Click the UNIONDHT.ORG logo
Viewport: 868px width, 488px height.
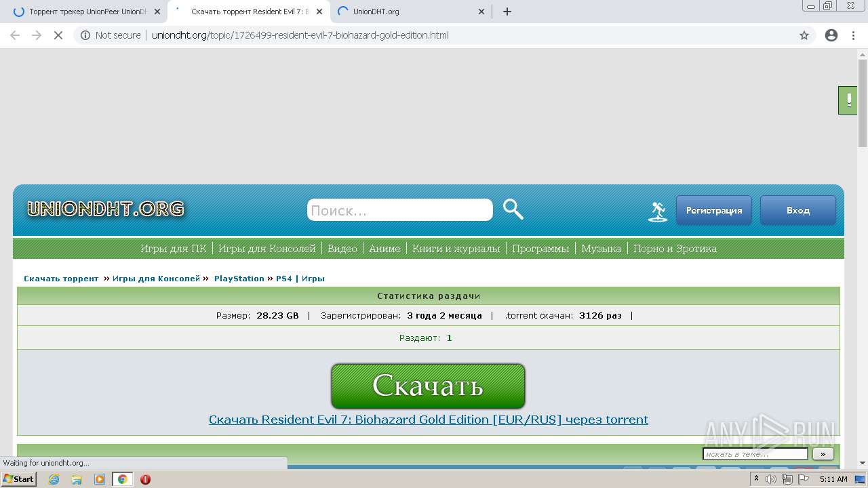coord(105,209)
